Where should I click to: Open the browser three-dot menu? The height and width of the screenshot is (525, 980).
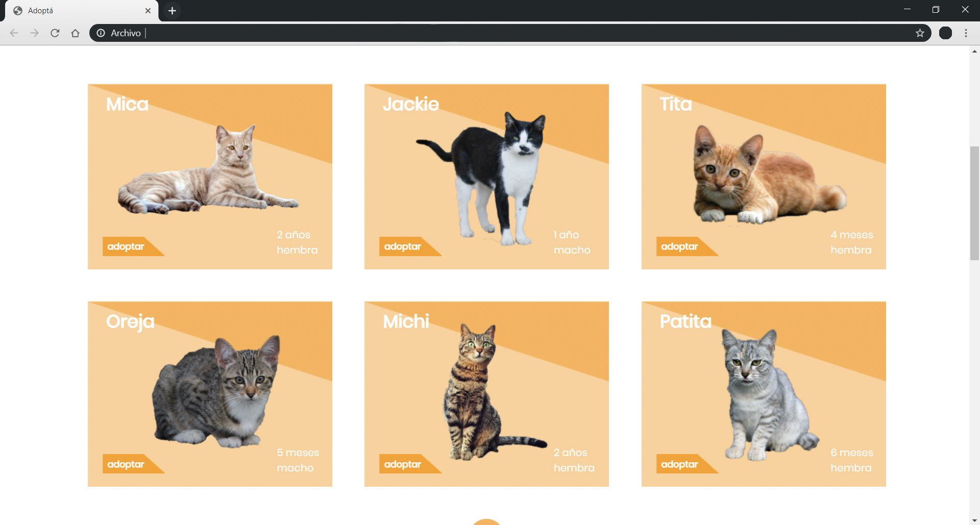[x=966, y=33]
